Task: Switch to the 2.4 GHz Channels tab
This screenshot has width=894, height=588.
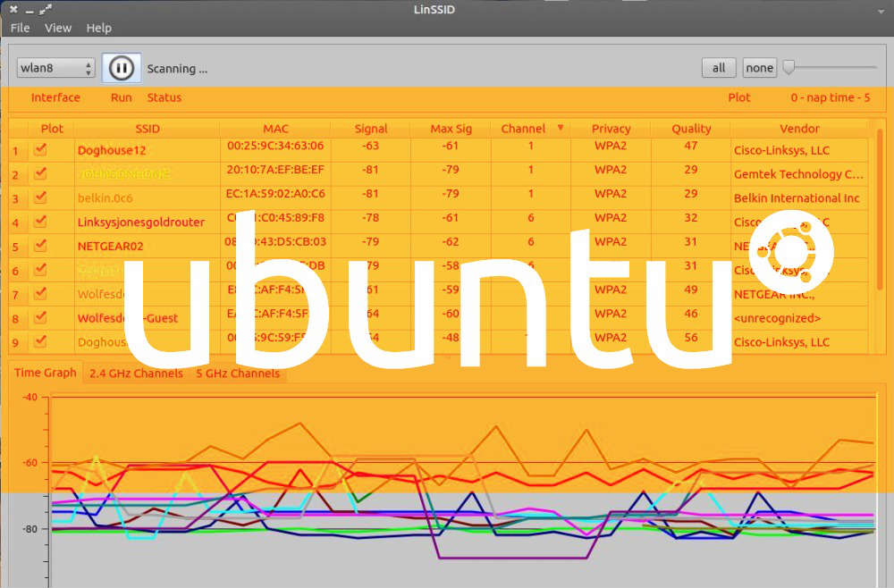Action: (x=136, y=374)
